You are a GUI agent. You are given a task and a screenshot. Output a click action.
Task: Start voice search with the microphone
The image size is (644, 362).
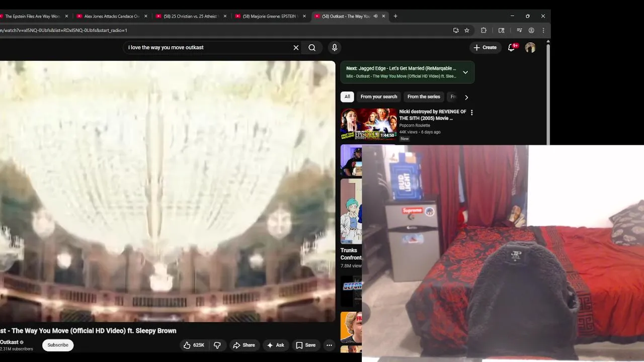tap(335, 48)
